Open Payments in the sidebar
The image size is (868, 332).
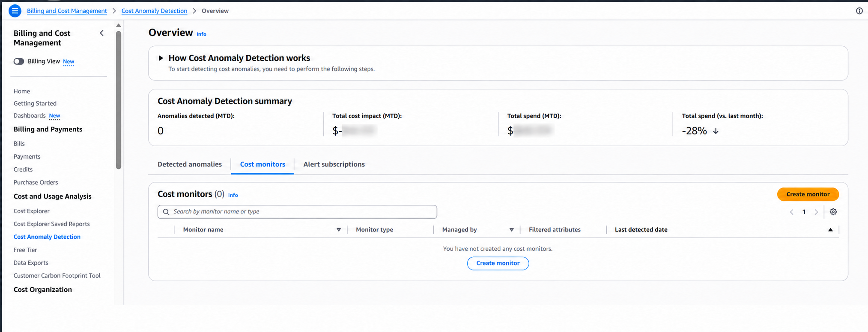click(x=27, y=157)
